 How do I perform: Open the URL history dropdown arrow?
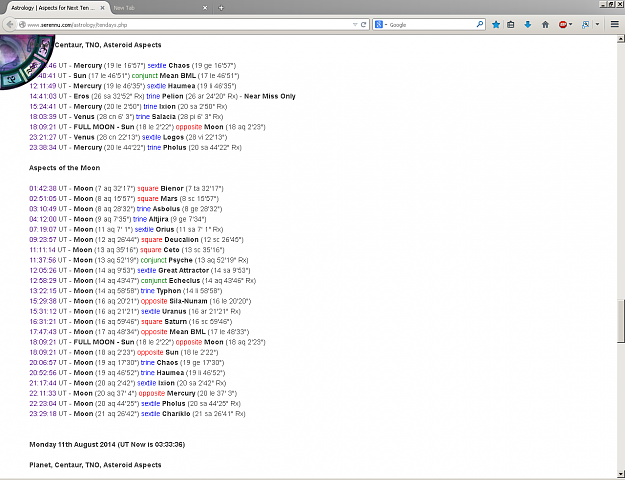tap(355, 25)
